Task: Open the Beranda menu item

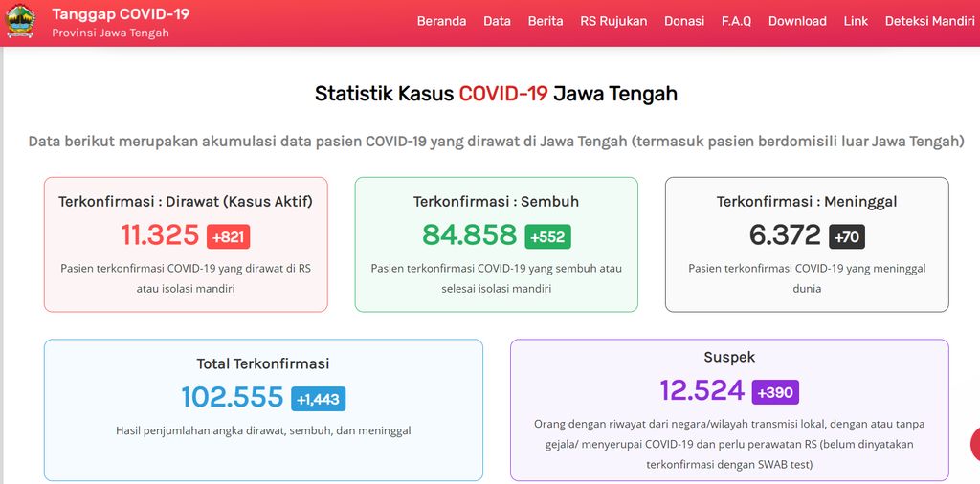Action: click(x=441, y=21)
